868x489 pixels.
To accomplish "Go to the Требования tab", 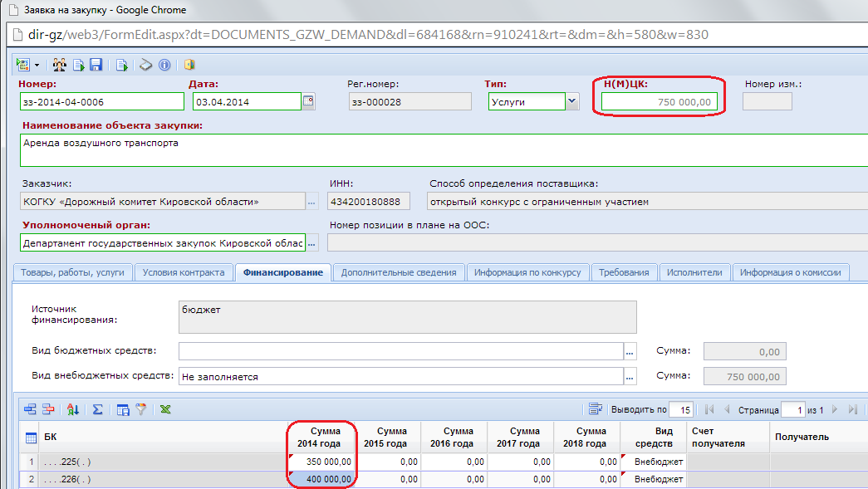I will 624,272.
